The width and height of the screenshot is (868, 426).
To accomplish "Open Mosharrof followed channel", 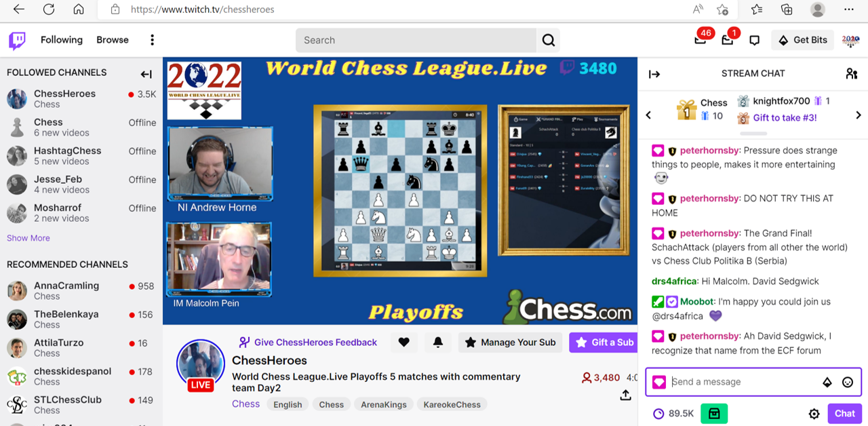I will click(81, 212).
